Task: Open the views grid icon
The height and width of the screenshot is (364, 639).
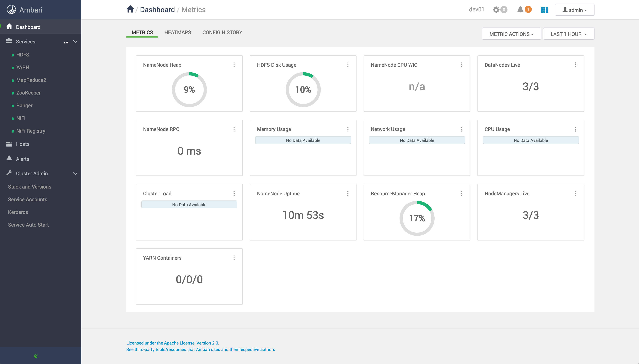Action: [544, 10]
